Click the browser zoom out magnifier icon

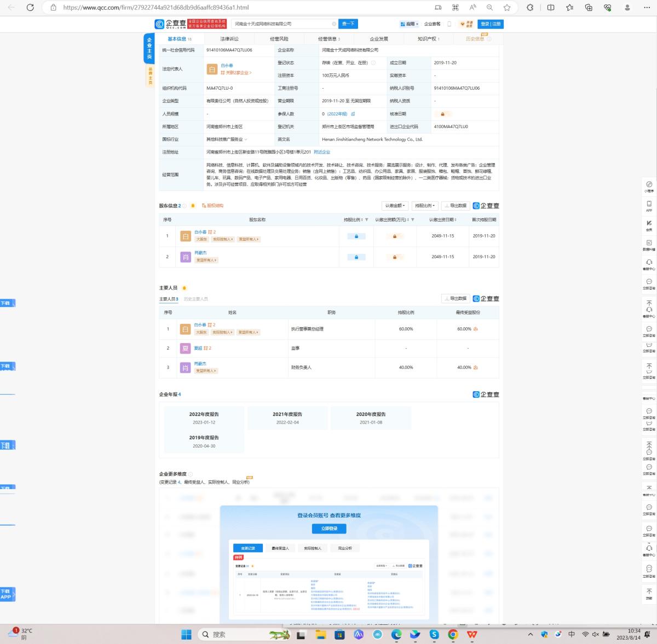(x=489, y=8)
